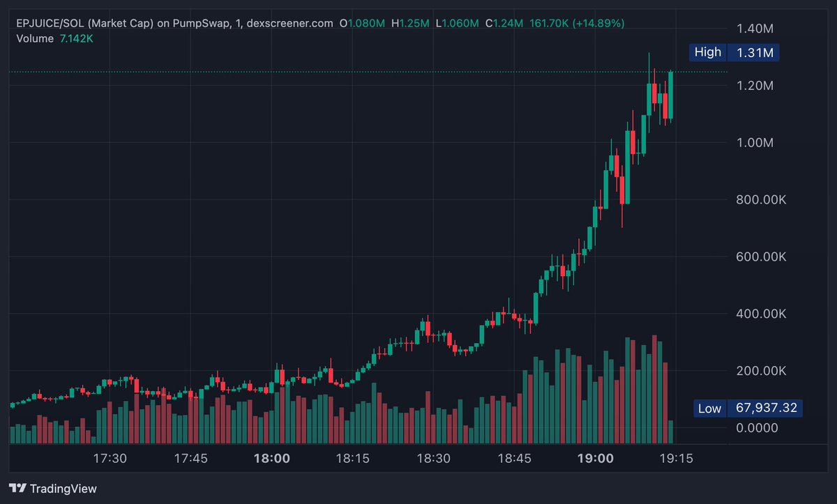The width and height of the screenshot is (837, 504).
Task: Click the 400.00K price axis label
Action: click(761, 314)
